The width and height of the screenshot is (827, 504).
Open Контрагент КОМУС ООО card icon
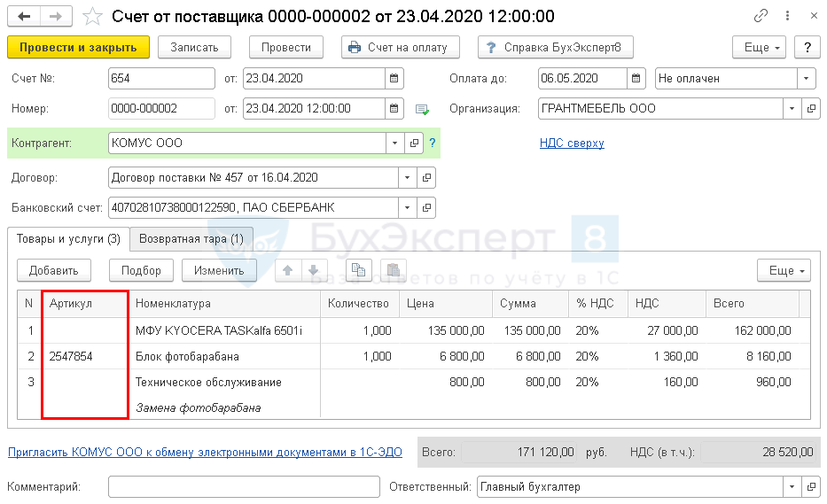pos(414,143)
